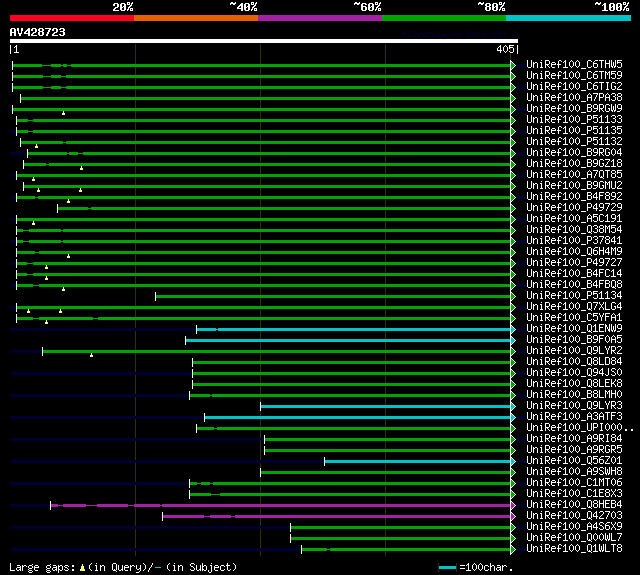Select the UniRef100_Q7XLG4 label

point(574,307)
